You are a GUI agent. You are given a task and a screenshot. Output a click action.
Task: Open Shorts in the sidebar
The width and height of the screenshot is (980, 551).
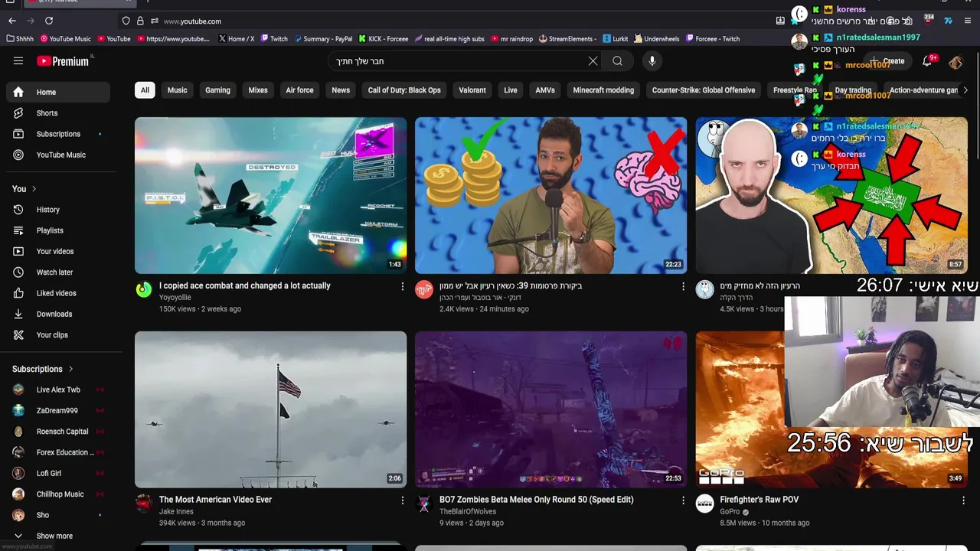[x=58, y=113]
